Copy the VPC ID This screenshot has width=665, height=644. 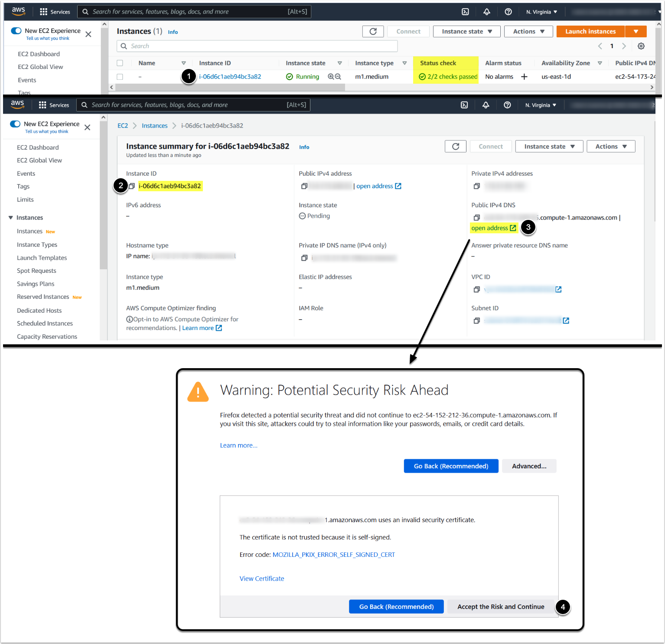point(477,289)
